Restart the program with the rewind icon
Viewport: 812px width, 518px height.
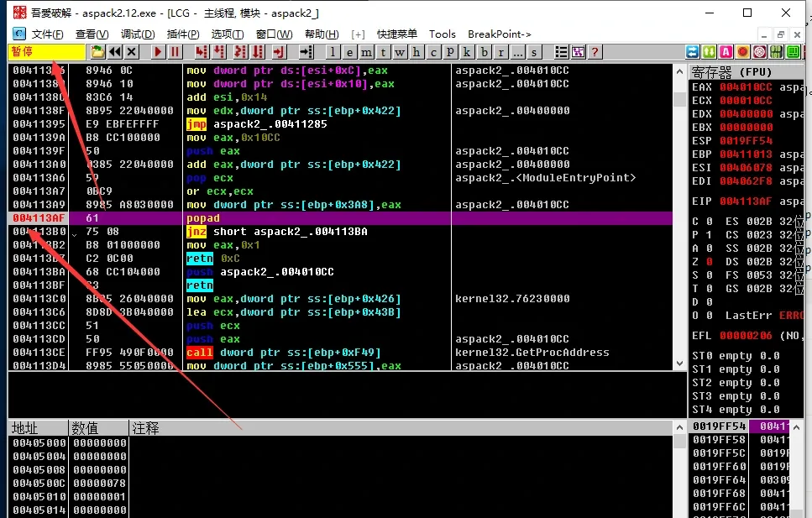tap(115, 52)
